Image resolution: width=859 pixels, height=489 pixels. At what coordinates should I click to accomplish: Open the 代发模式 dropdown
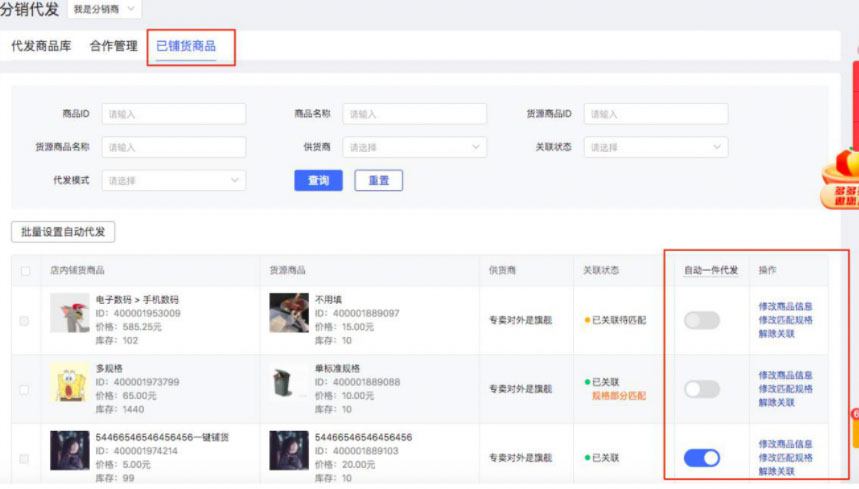(174, 180)
